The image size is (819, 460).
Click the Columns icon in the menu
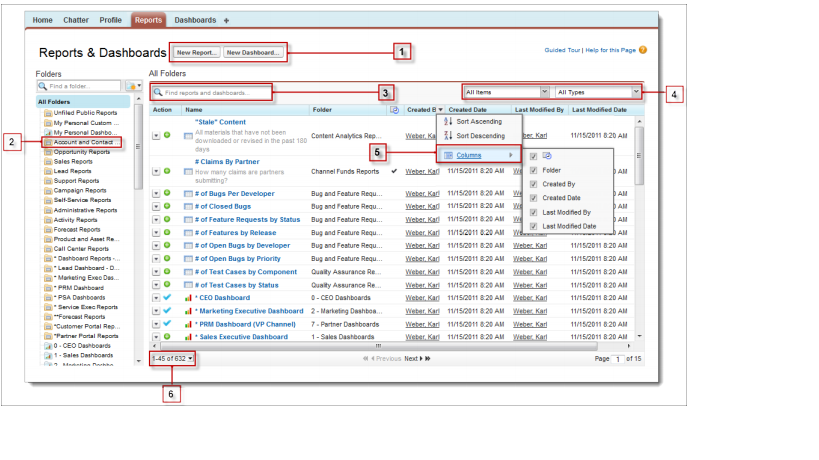pyautogui.click(x=448, y=155)
